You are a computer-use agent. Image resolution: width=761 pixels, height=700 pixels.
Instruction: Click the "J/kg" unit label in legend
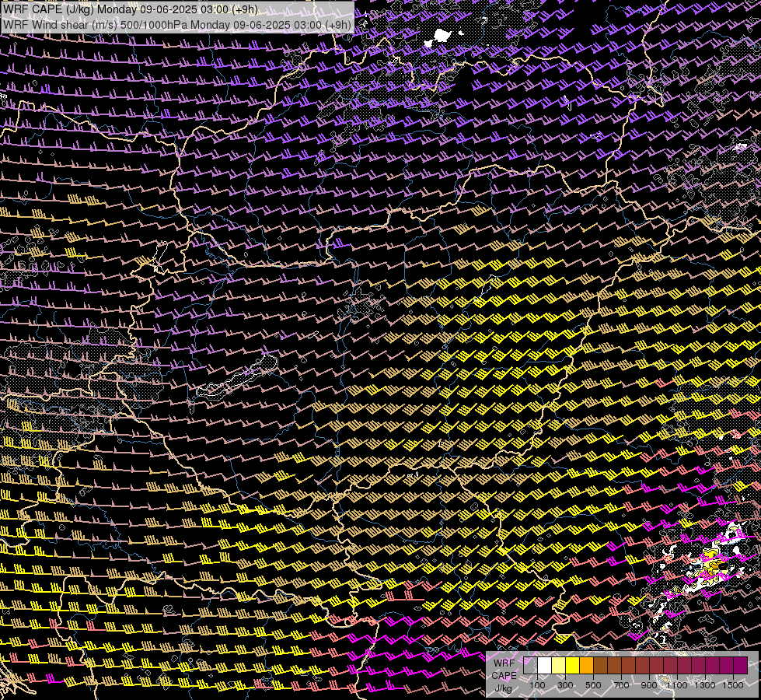point(504,688)
